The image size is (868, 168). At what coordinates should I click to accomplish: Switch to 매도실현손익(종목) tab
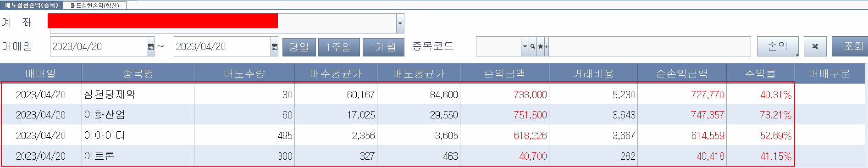(x=32, y=5)
